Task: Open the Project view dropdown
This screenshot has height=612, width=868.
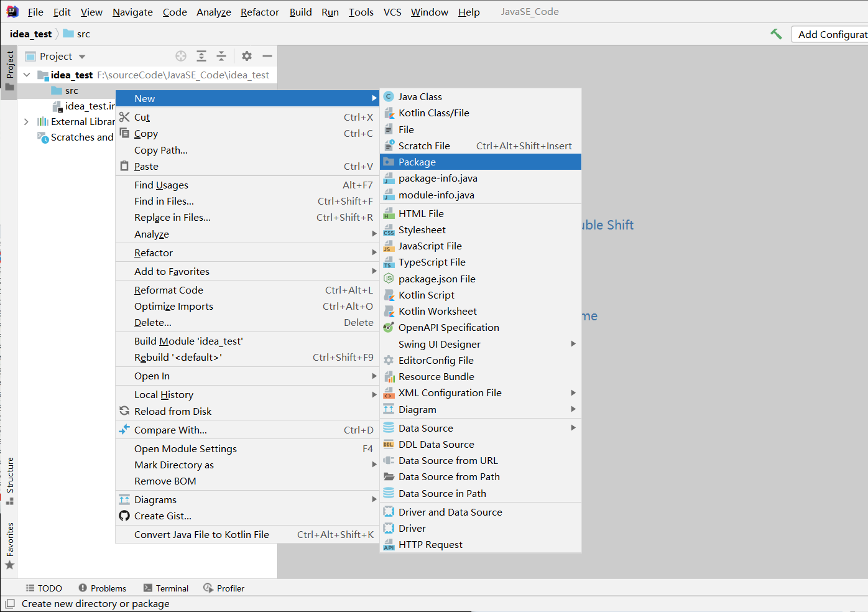Action: (x=82, y=57)
